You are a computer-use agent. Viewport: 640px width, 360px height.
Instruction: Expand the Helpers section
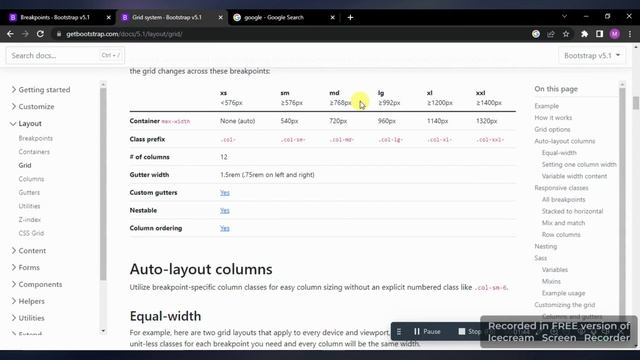(28, 301)
